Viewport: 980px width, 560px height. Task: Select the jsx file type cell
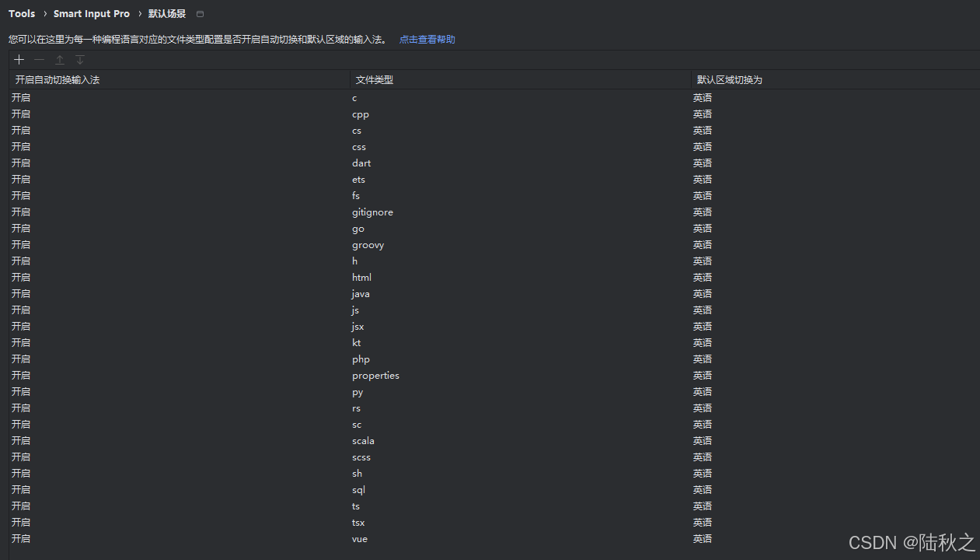tap(357, 327)
